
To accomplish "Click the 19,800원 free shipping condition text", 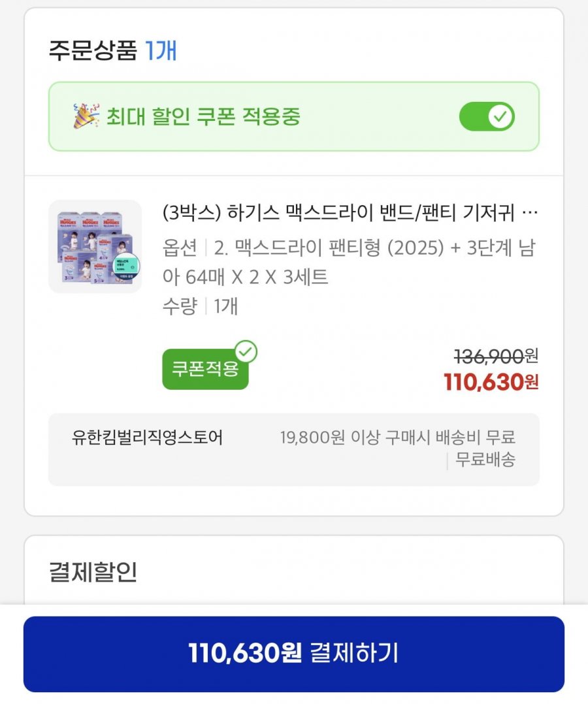I will (x=397, y=438).
